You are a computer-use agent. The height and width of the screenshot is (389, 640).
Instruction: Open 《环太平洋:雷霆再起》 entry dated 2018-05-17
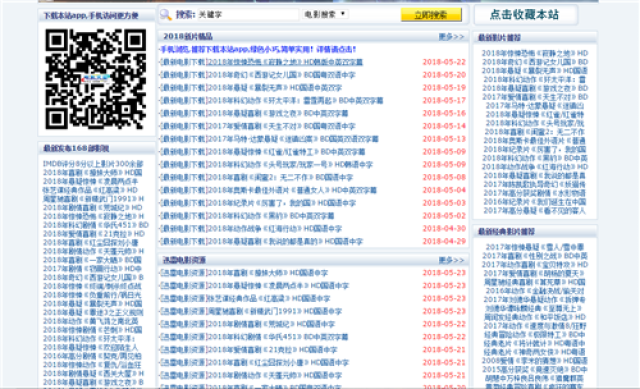click(x=295, y=100)
